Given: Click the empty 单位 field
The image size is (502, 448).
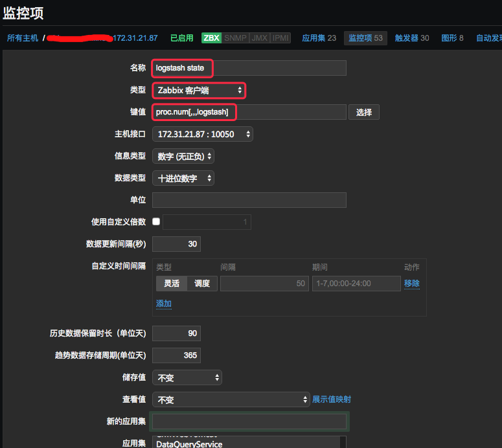Looking at the screenshot, I should (x=249, y=200).
